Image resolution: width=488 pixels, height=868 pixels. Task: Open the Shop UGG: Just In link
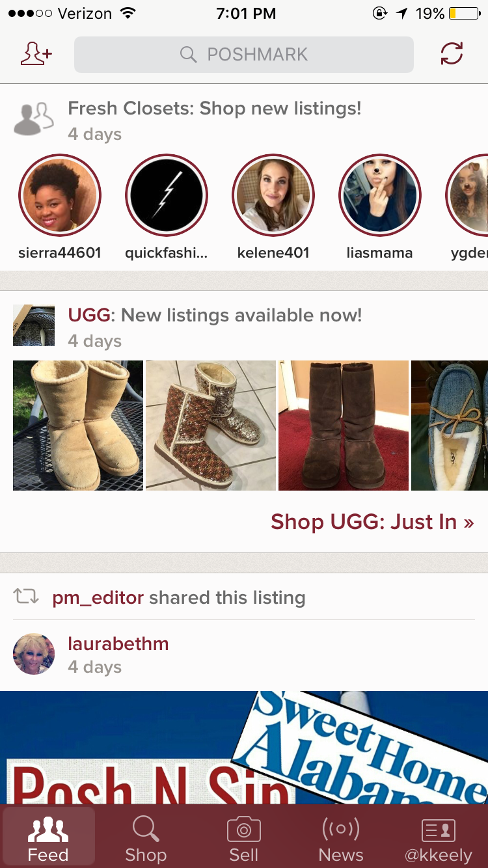click(x=372, y=522)
